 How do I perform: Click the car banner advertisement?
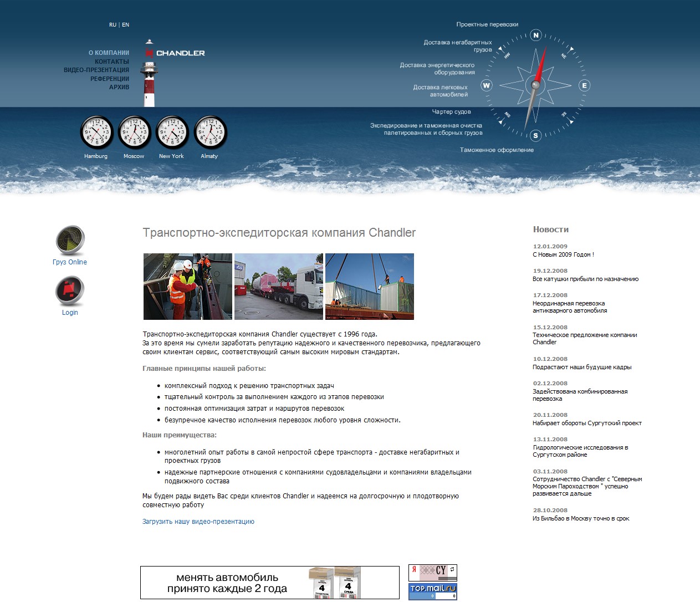click(x=270, y=583)
